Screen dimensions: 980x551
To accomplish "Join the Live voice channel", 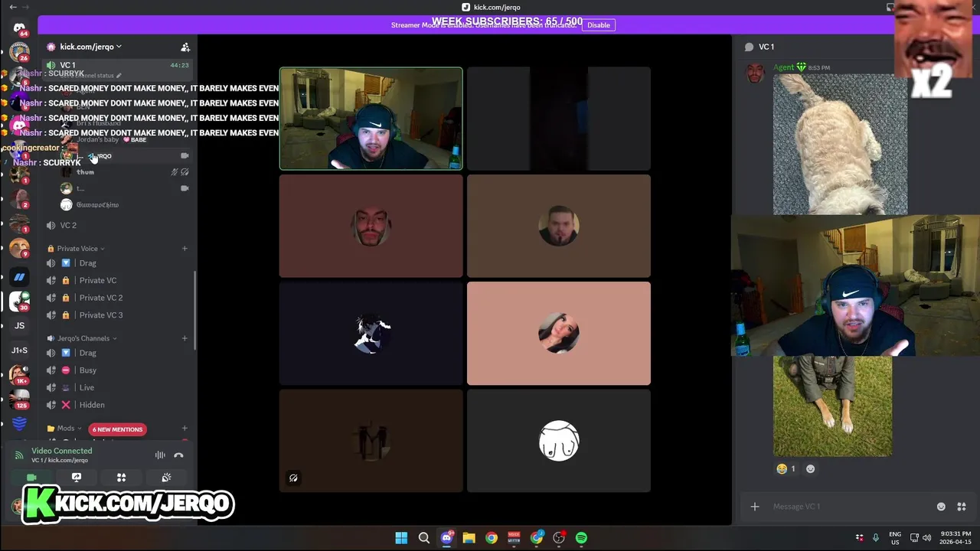I will pyautogui.click(x=117, y=387).
